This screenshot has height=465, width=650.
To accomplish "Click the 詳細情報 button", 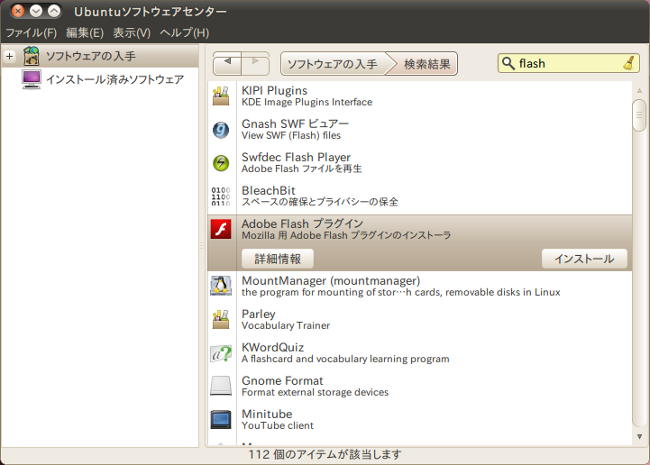I will pyautogui.click(x=277, y=259).
